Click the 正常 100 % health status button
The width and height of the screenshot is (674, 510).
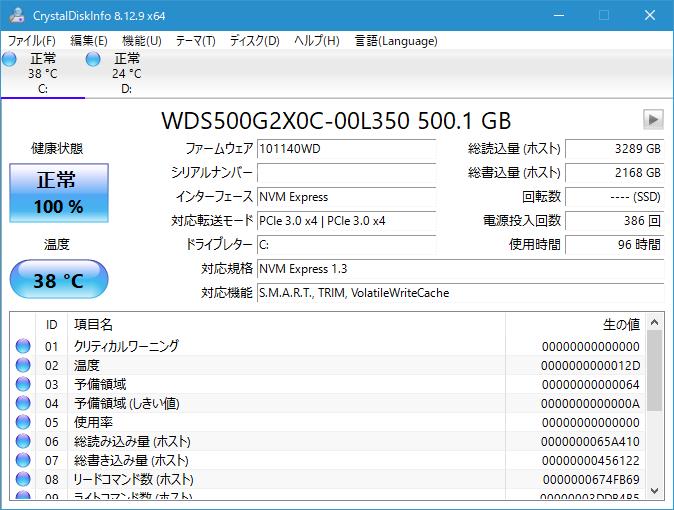point(59,193)
